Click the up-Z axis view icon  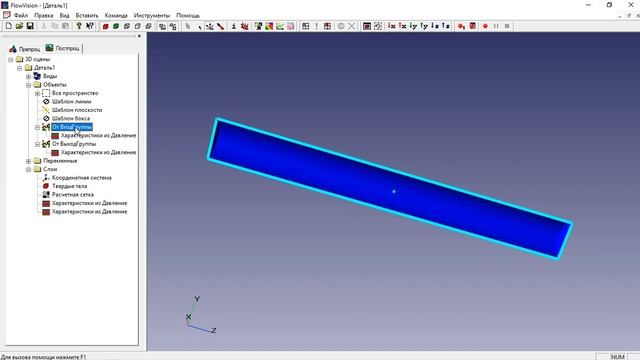pos(446,26)
